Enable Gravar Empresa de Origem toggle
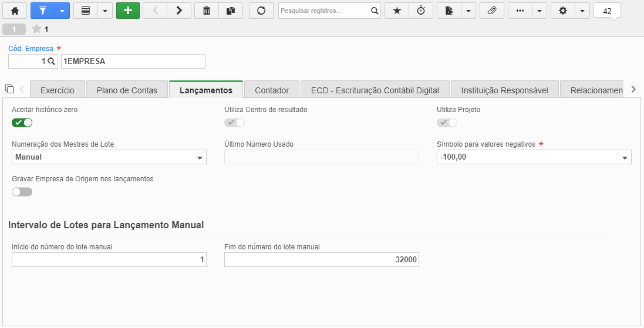Screen dimensions: 644x328 22,192
